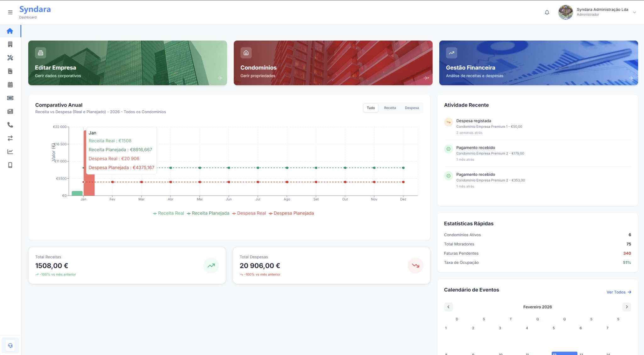Select the Tudo chart filter
This screenshot has width=644, height=355.
[x=370, y=108]
